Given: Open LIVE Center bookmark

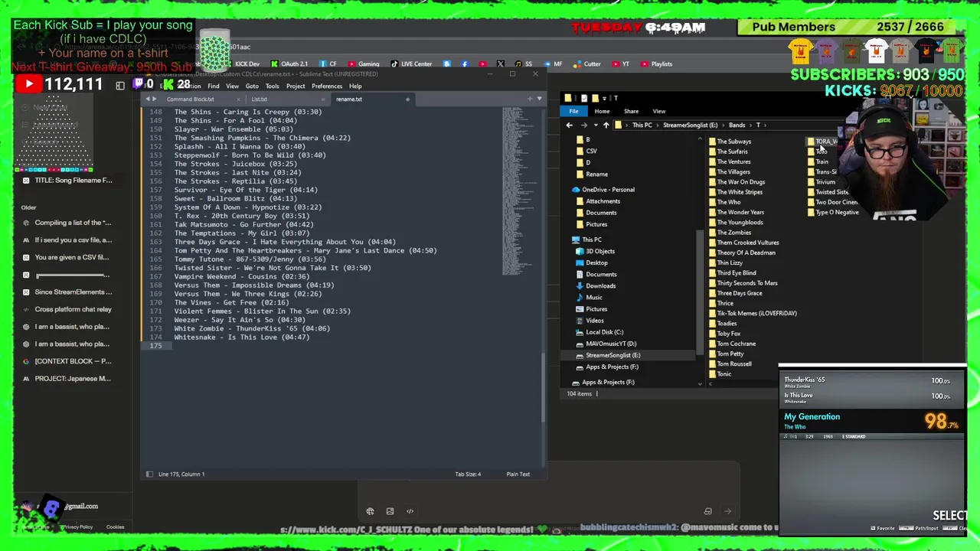Looking at the screenshot, I should (x=412, y=64).
